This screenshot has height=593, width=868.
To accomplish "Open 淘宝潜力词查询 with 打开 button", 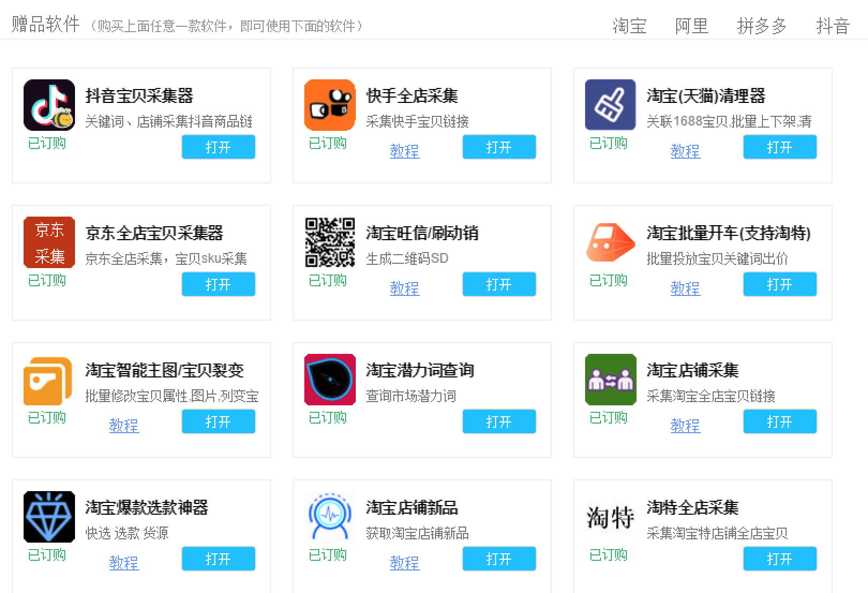I will coord(499,421).
